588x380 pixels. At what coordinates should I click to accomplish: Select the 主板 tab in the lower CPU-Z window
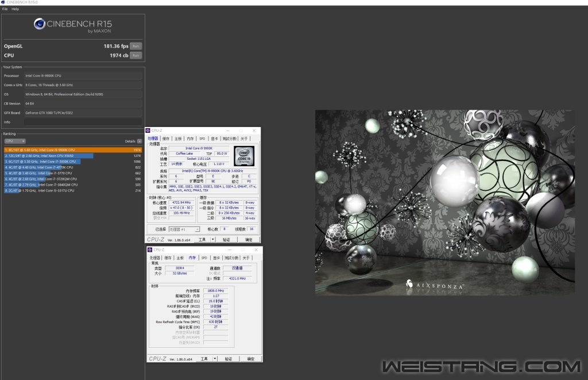(x=180, y=258)
